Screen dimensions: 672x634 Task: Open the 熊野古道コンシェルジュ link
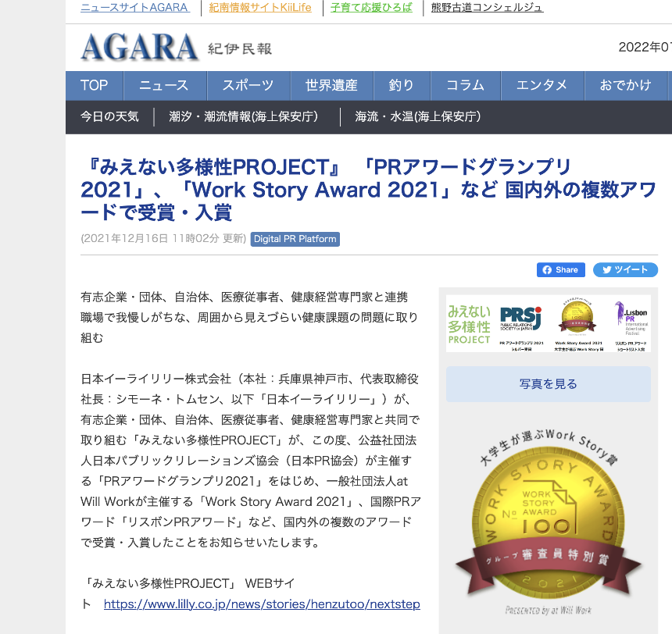coord(488,8)
